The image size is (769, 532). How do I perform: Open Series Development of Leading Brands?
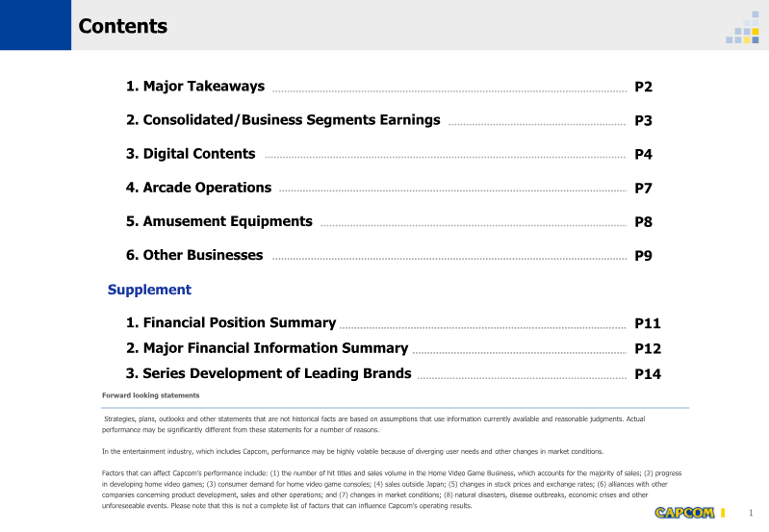click(x=269, y=373)
